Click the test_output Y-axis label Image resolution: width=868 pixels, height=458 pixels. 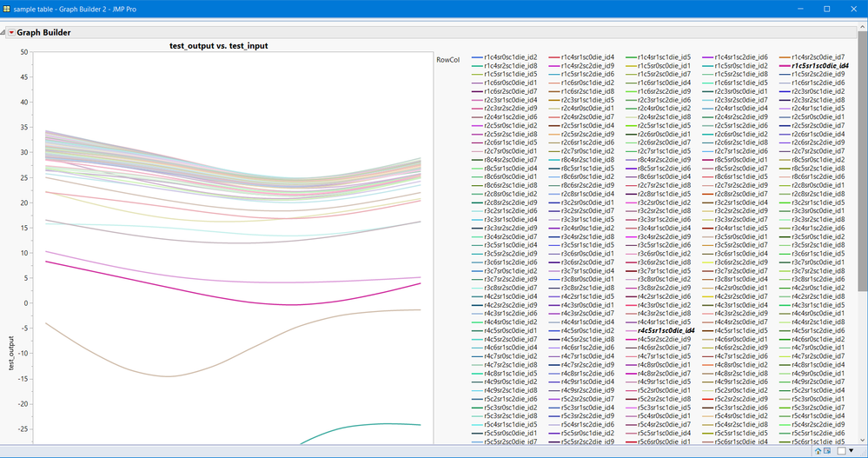coord(12,352)
